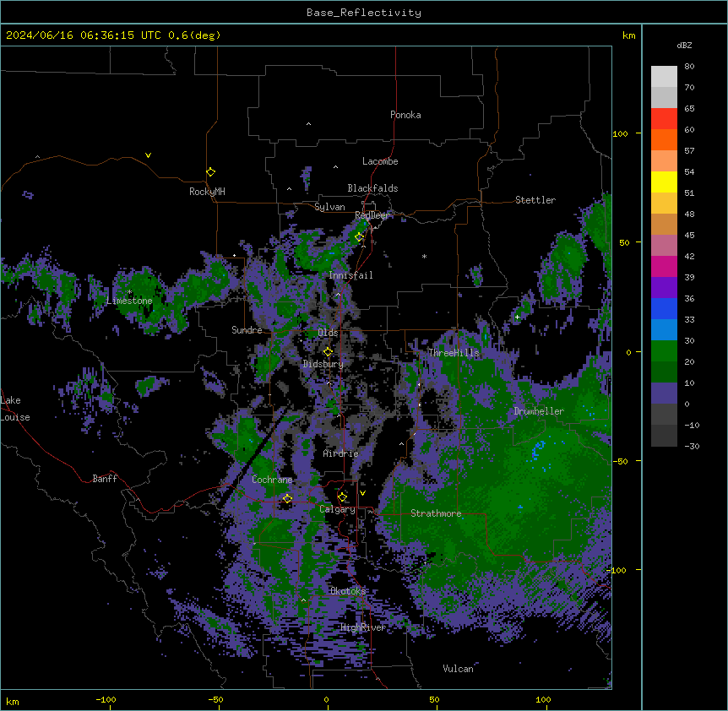Viewport: 728px width, 711px height.
Task: Pick the light blue 33 dBZ legend swatch
Action: click(x=664, y=329)
